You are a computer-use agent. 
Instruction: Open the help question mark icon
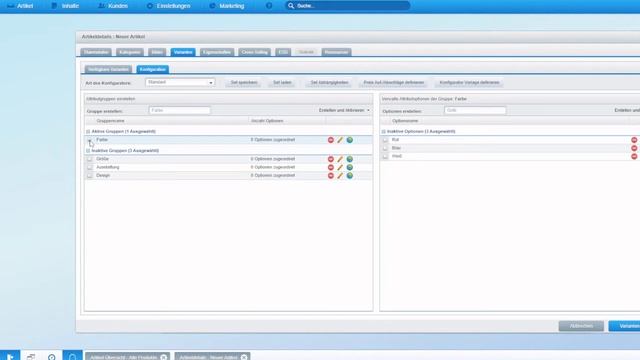(269, 6)
